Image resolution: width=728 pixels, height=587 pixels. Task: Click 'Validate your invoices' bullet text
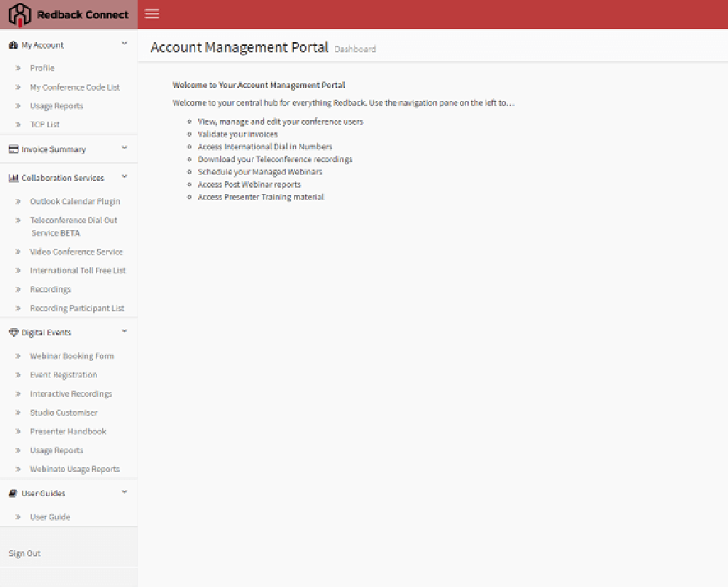(x=238, y=134)
